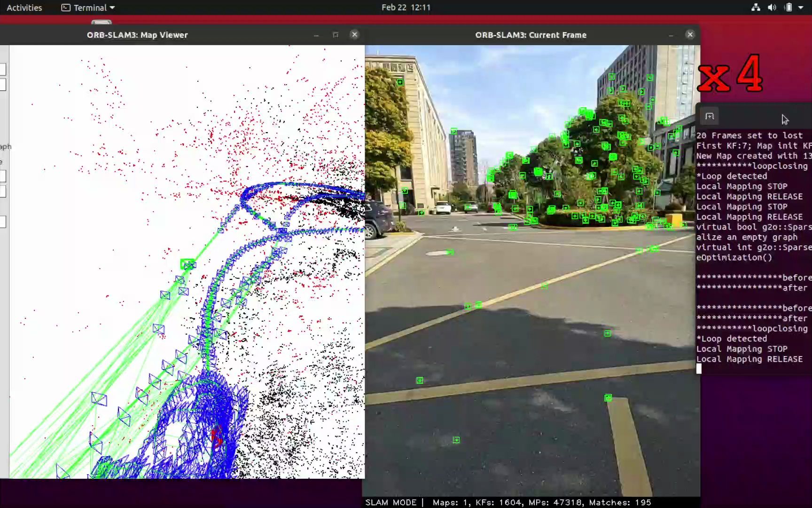The height and width of the screenshot is (508, 812).
Task: Click the terminal new tab icon
Action: point(710,116)
